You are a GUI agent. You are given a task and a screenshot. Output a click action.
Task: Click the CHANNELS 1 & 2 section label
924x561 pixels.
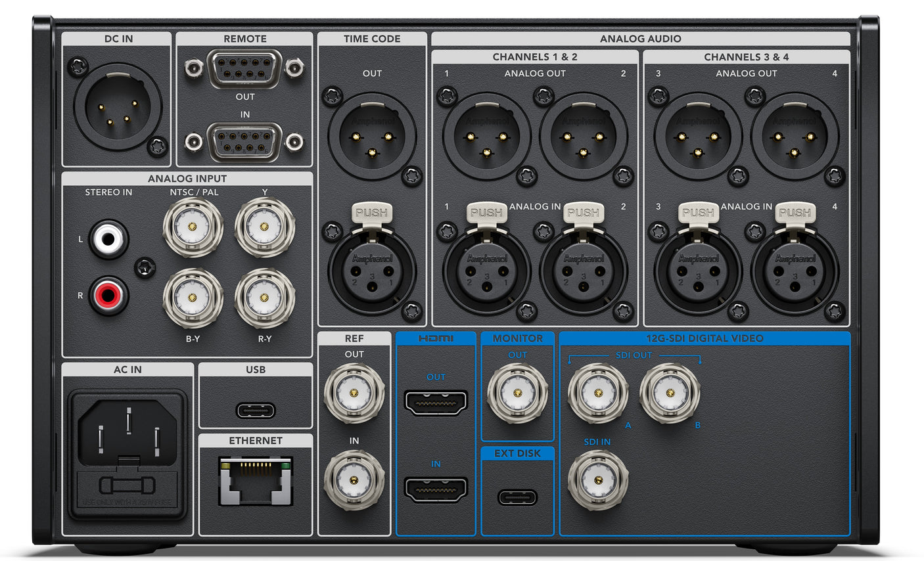[536, 56]
